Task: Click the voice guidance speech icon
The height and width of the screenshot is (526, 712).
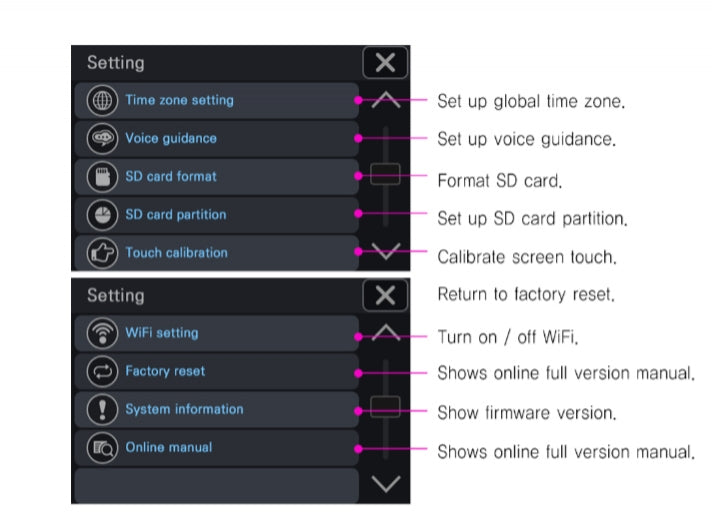Action: click(x=101, y=139)
